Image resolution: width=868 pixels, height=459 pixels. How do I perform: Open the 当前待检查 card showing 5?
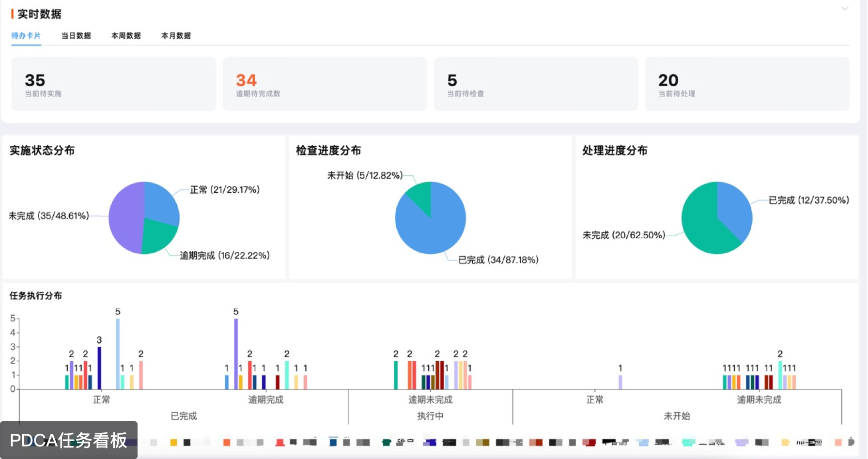pos(536,84)
